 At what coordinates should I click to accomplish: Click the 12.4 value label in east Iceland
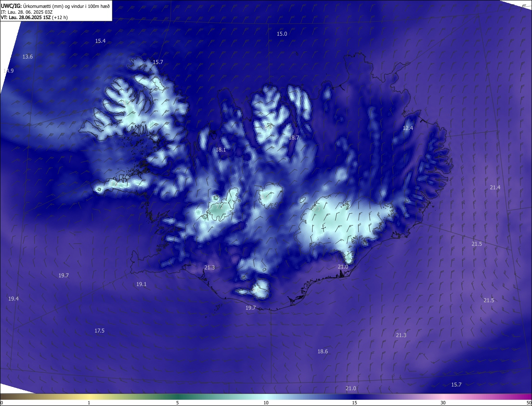click(x=408, y=128)
